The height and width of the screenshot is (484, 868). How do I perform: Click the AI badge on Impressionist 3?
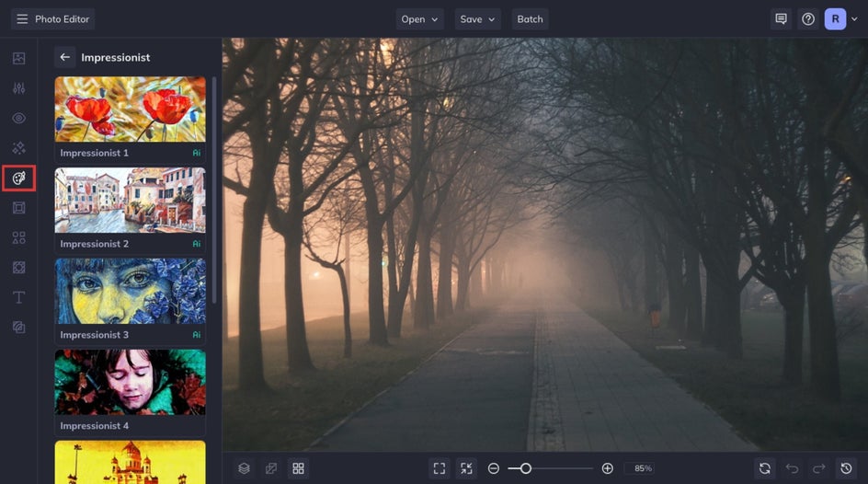tap(197, 335)
